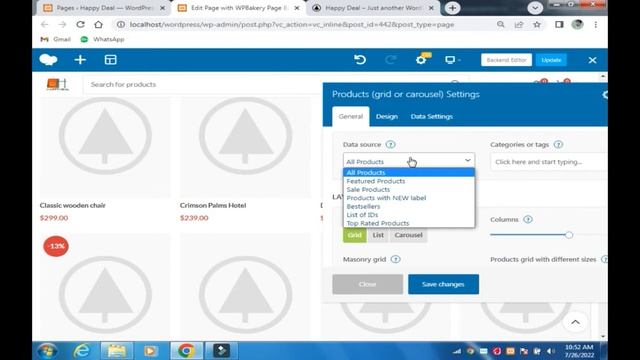Open Chrome three-dot menu
Screen dimensions: 640x360
tap(596, 24)
